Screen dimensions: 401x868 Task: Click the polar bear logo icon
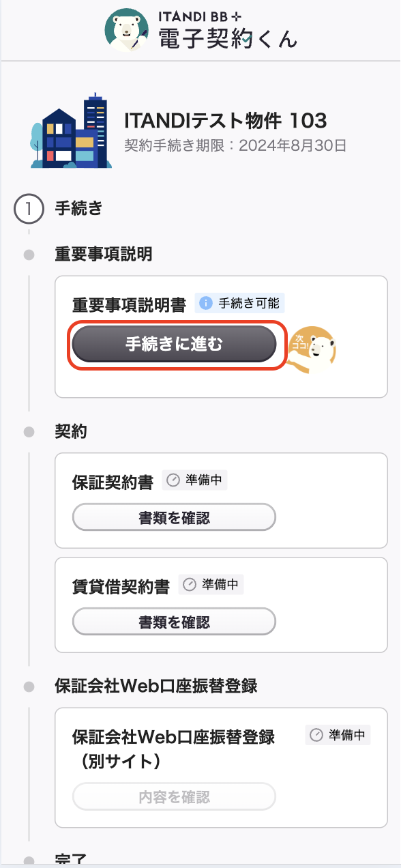pyautogui.click(x=128, y=30)
